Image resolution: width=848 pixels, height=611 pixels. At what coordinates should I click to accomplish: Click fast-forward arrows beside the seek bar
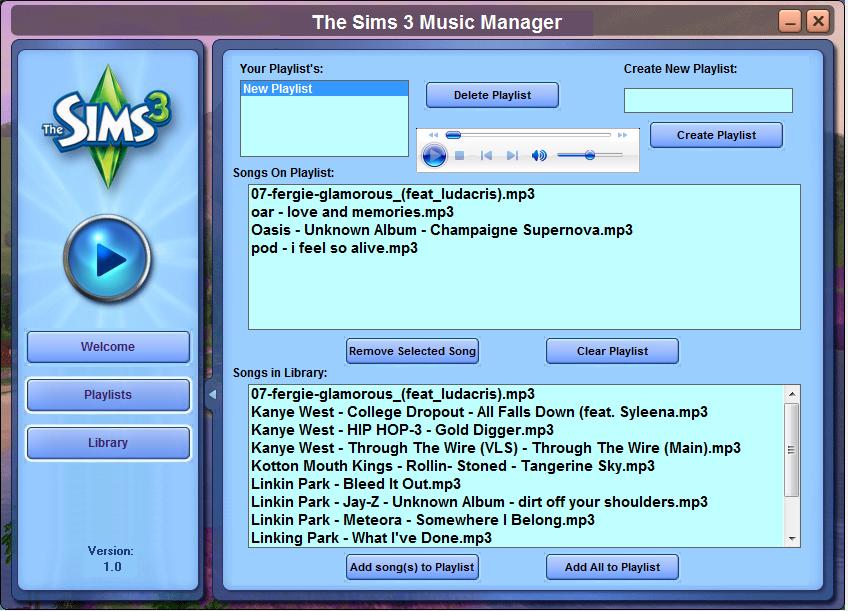622,135
